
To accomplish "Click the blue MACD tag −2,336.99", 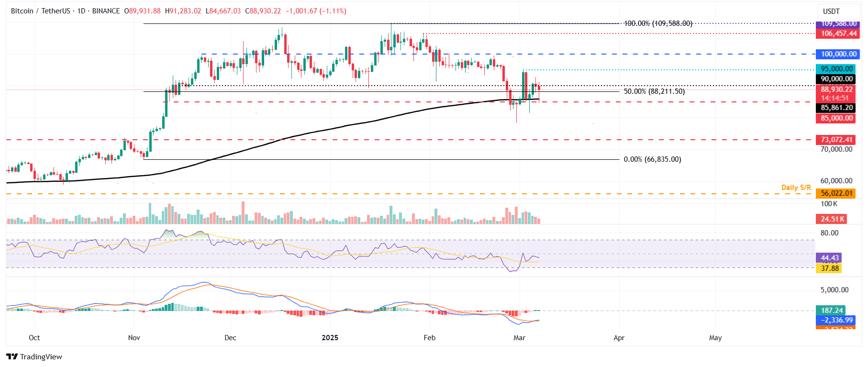I will [835, 320].
